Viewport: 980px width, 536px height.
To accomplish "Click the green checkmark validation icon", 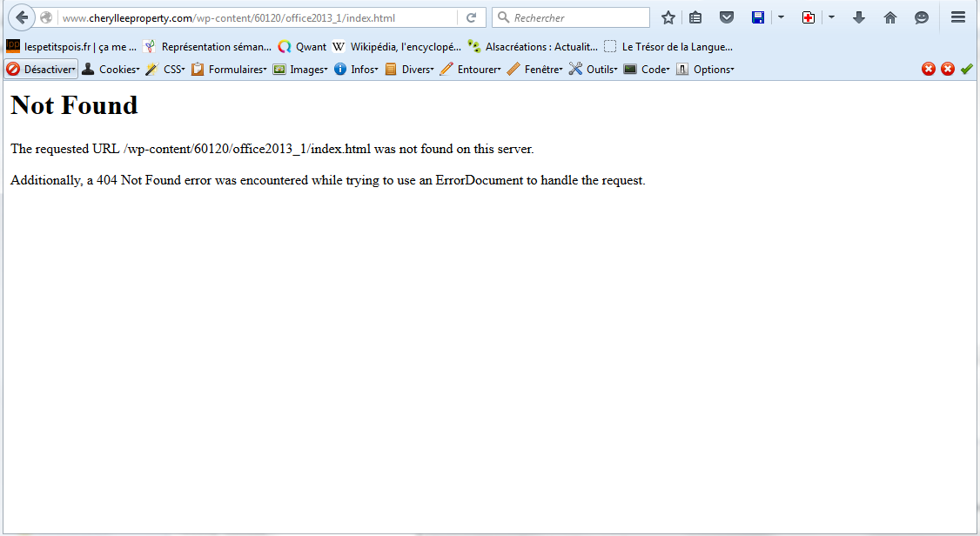I will [966, 70].
